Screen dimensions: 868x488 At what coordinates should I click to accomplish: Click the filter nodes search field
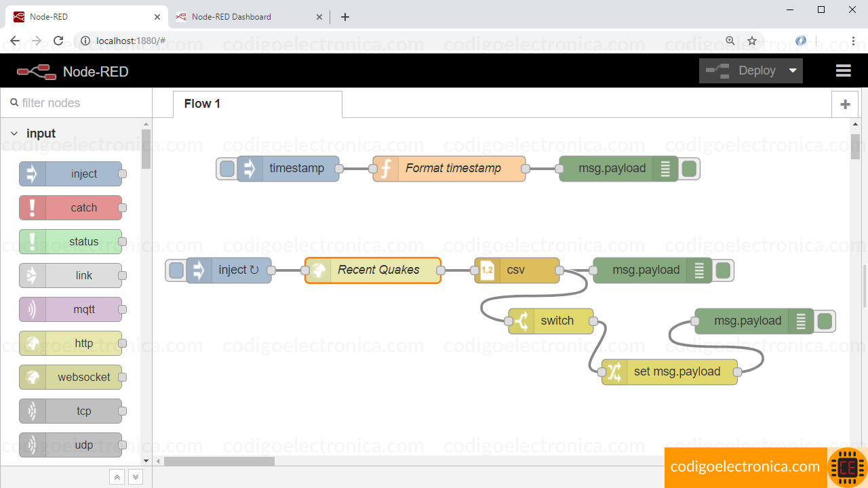pyautogui.click(x=76, y=103)
